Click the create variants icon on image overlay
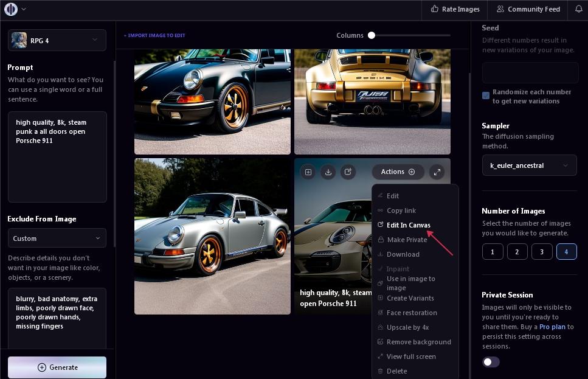 coord(308,172)
